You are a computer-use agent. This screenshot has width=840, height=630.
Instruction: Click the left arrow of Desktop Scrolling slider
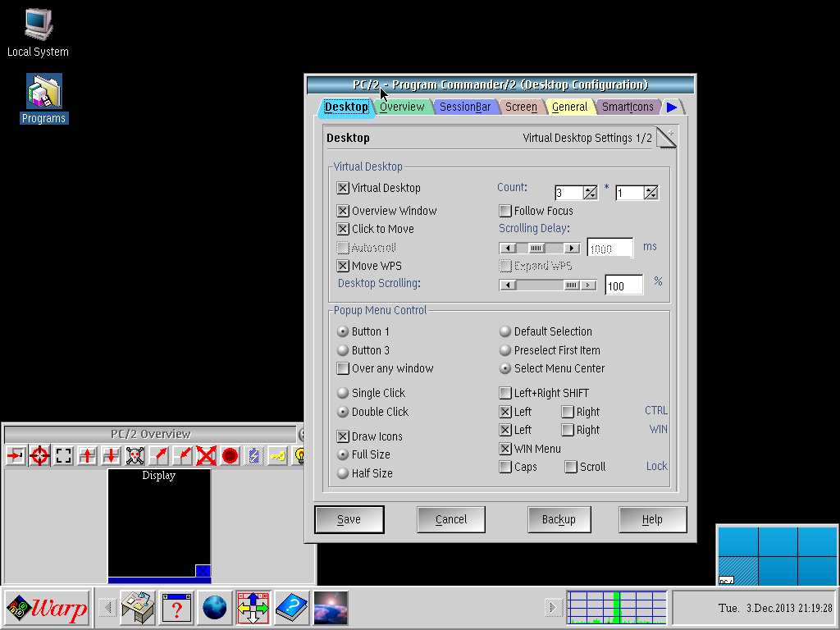(x=508, y=285)
